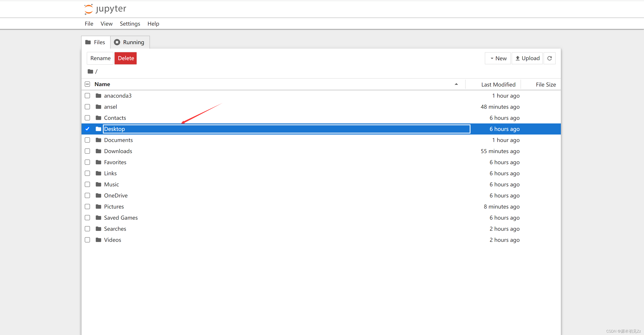644x335 pixels.
Task: Switch to the Running tab
Action: (130, 42)
